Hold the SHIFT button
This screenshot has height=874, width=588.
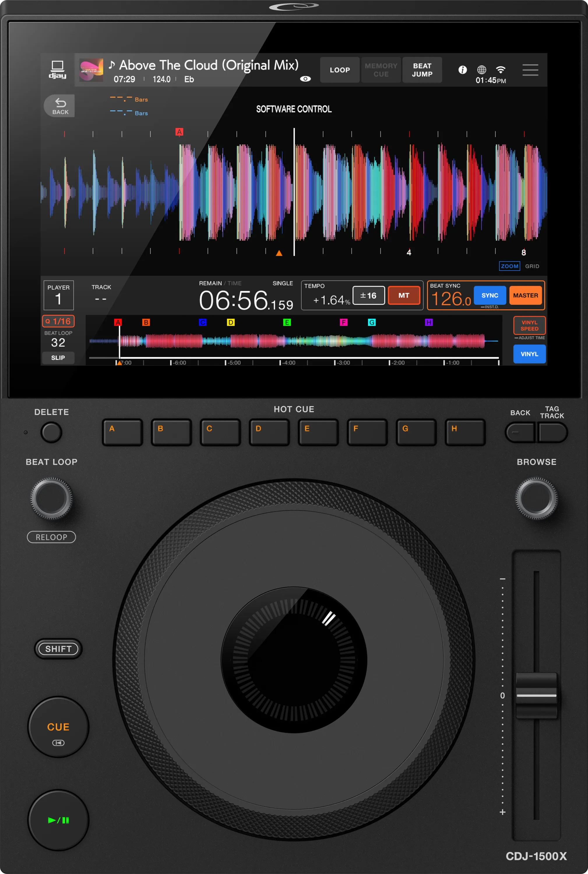coord(58,649)
